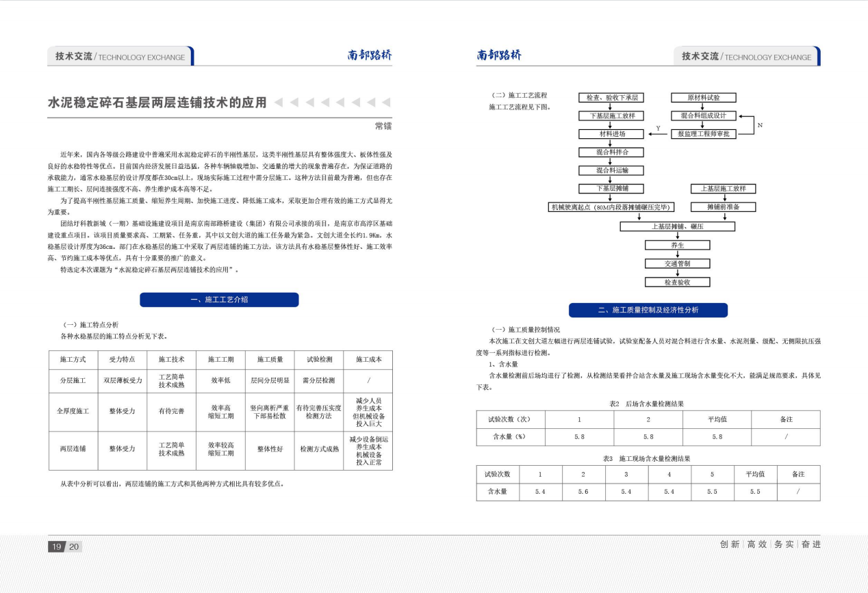
Task: Click the 两层连铺 row label cell
Action: pos(73,449)
